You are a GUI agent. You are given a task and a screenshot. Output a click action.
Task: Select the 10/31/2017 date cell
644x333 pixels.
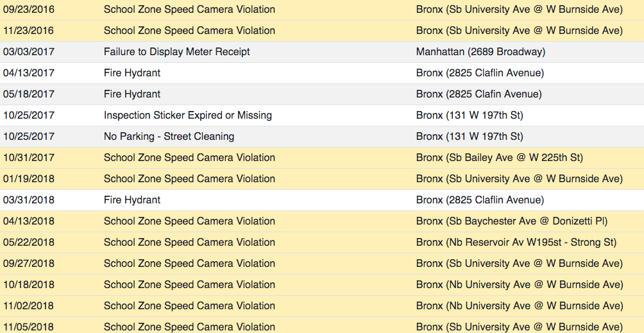(28, 158)
